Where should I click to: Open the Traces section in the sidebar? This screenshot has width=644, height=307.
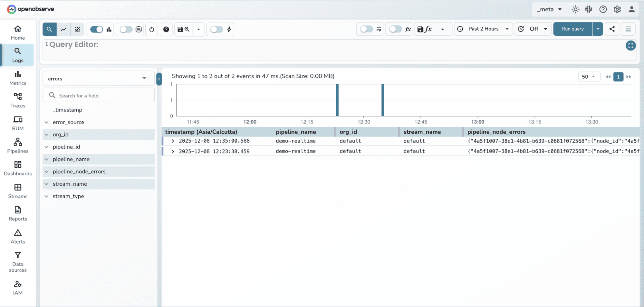coord(18,100)
